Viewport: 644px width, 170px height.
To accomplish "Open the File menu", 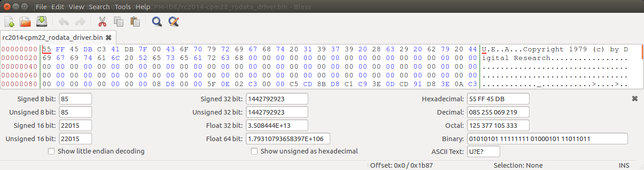I will click(41, 7).
